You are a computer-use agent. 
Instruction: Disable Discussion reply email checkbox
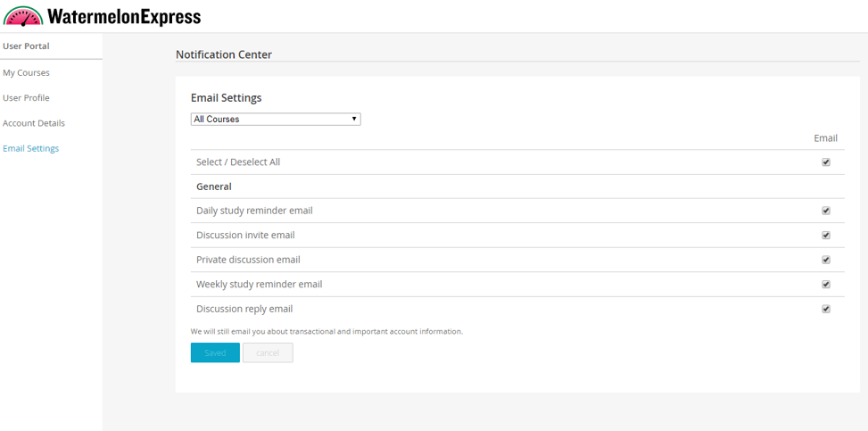pyautogui.click(x=826, y=309)
